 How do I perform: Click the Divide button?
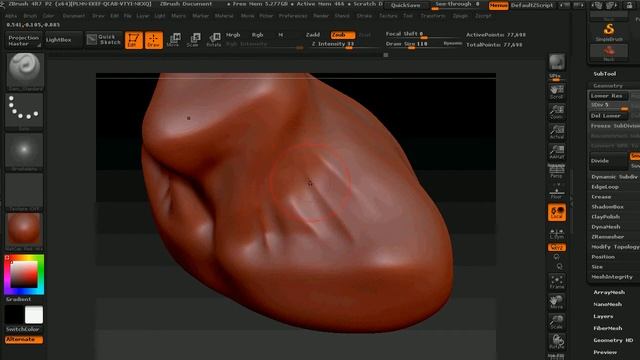point(608,161)
